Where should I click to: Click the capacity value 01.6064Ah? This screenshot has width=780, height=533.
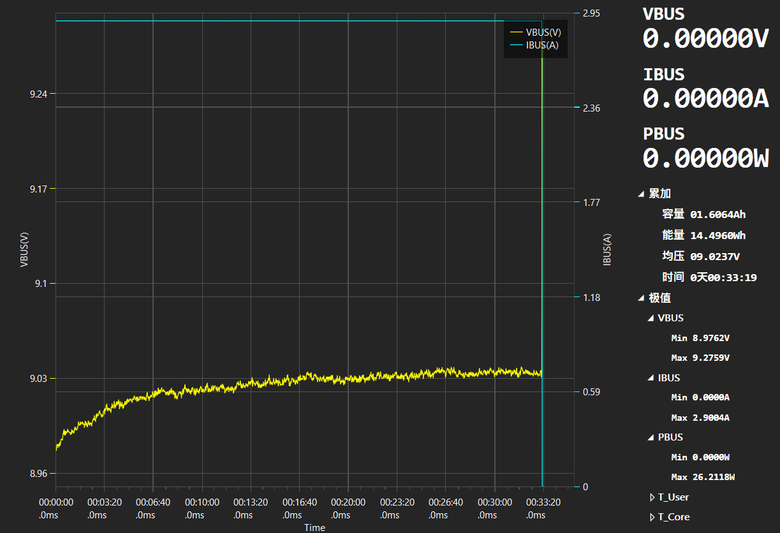(x=718, y=214)
